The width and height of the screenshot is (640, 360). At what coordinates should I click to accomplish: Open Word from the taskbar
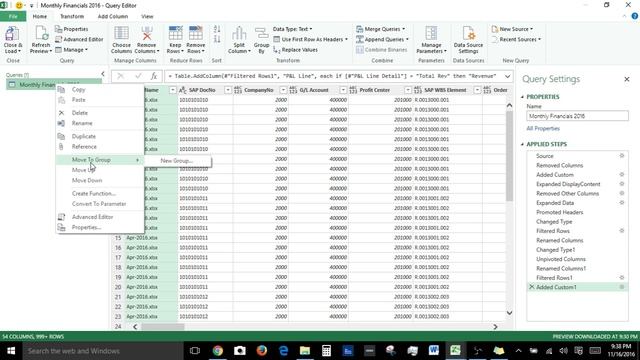pyautogui.click(x=433, y=351)
